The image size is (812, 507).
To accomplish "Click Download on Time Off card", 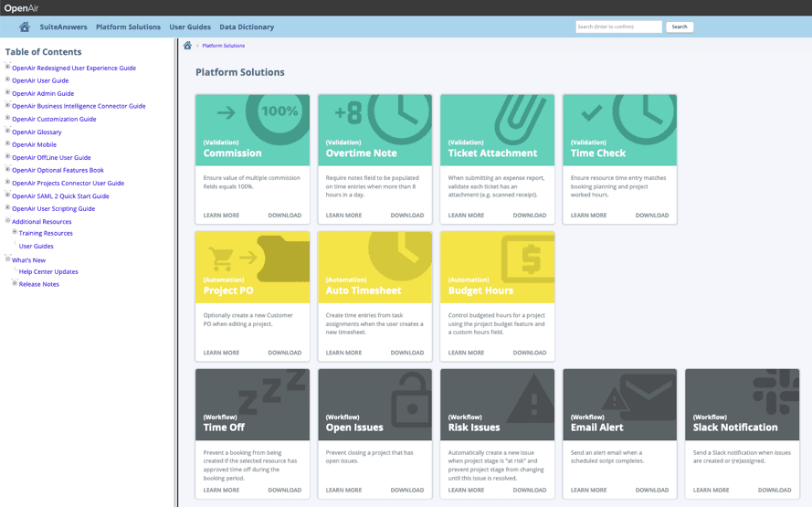I will point(285,490).
